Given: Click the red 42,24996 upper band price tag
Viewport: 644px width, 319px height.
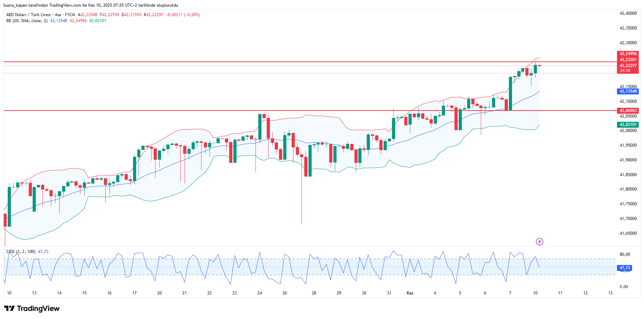Looking at the screenshot, I should pyautogui.click(x=628, y=54).
